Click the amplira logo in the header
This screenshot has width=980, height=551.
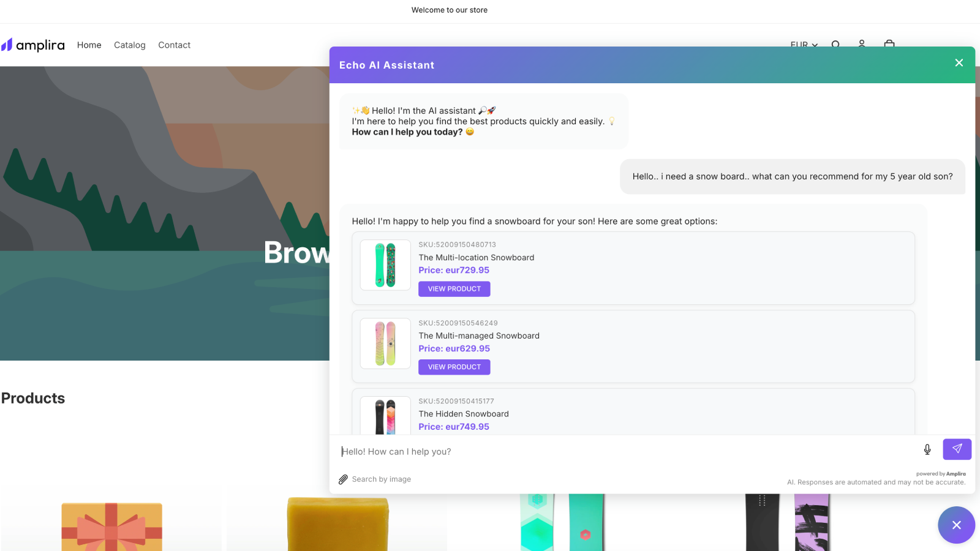[x=33, y=45]
